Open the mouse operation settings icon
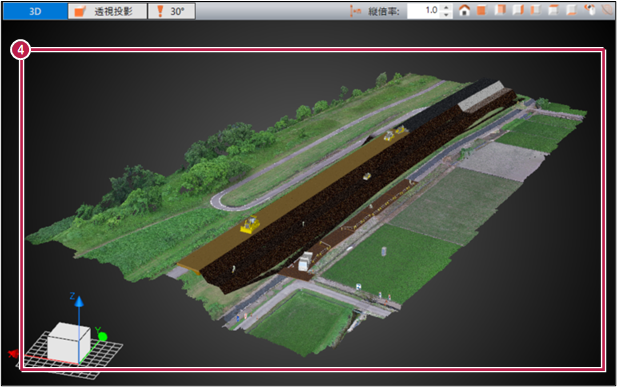This screenshot has height=387, width=617. [x=590, y=10]
